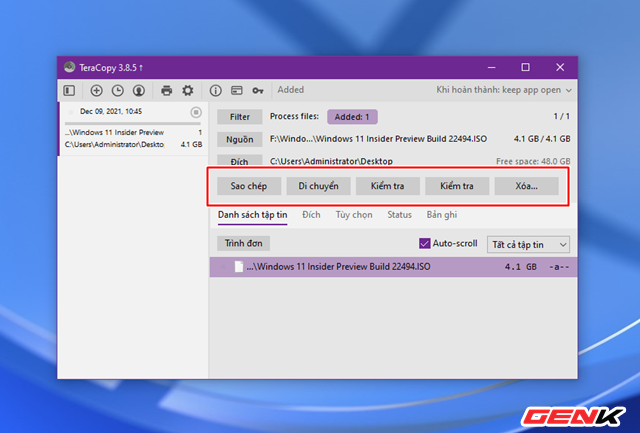
Task: Minimize the TeraCopy window
Action: point(491,67)
